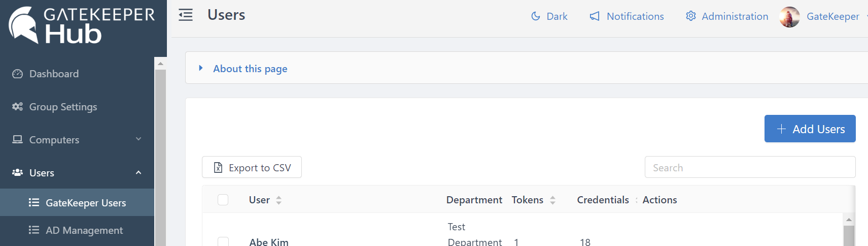Click the Group Settings gears icon
868x246 pixels.
pos(18,107)
